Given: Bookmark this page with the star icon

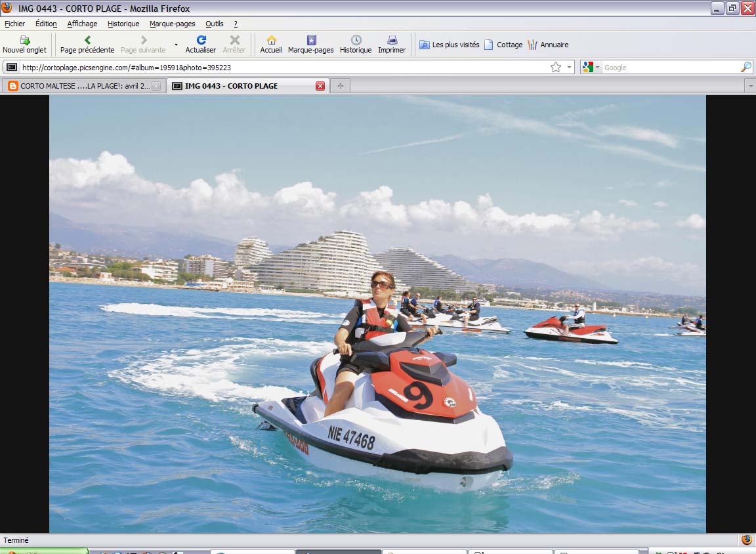Looking at the screenshot, I should [x=556, y=67].
